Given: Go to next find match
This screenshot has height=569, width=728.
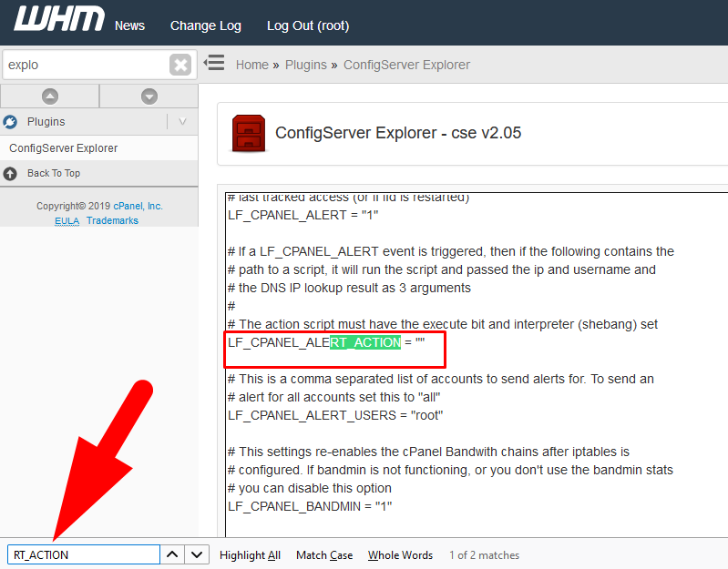Looking at the screenshot, I should coord(197,554).
